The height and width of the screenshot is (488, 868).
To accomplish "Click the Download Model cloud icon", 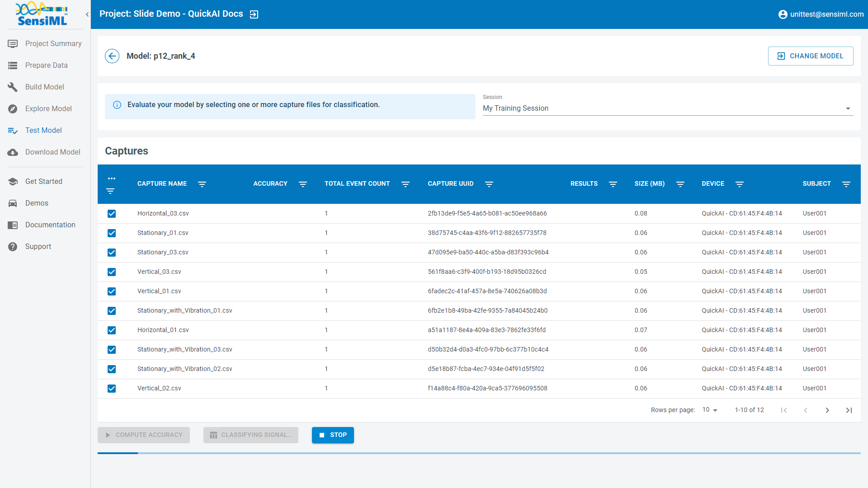I will click(x=13, y=152).
